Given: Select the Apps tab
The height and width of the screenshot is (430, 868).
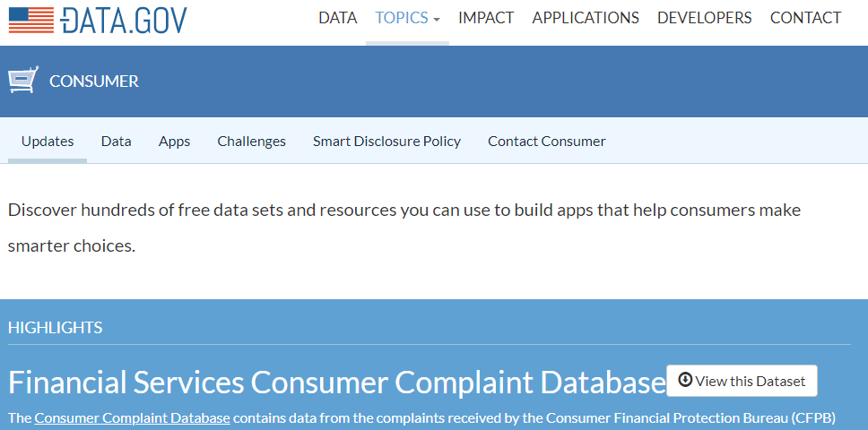Looking at the screenshot, I should click(174, 142).
